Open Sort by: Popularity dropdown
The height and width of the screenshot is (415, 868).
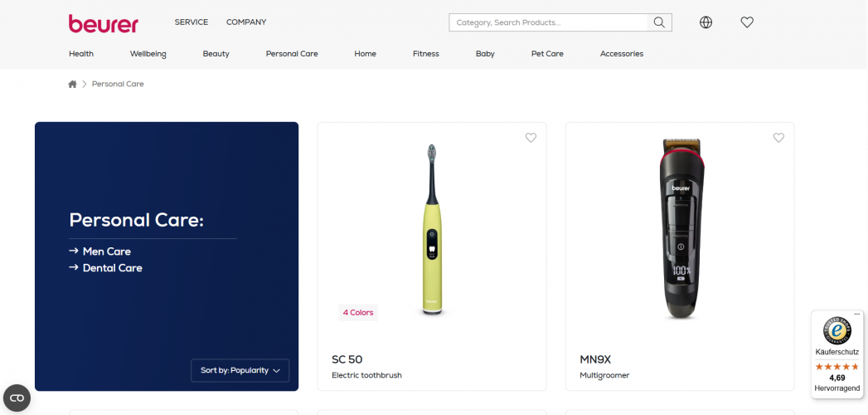pos(240,371)
